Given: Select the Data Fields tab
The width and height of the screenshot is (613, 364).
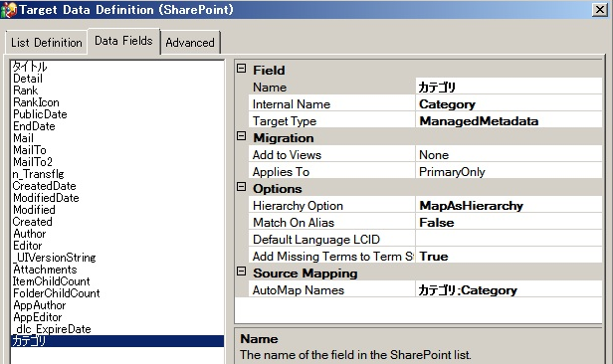Looking at the screenshot, I should 123,41.
